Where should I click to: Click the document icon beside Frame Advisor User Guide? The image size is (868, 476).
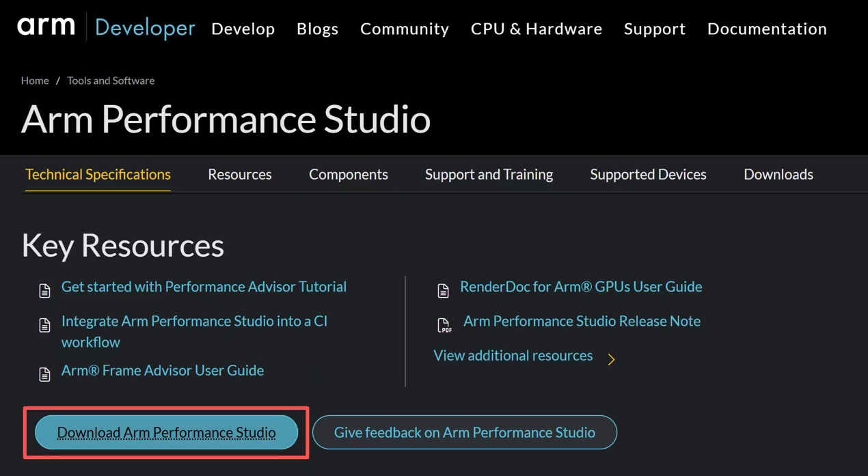(44, 374)
